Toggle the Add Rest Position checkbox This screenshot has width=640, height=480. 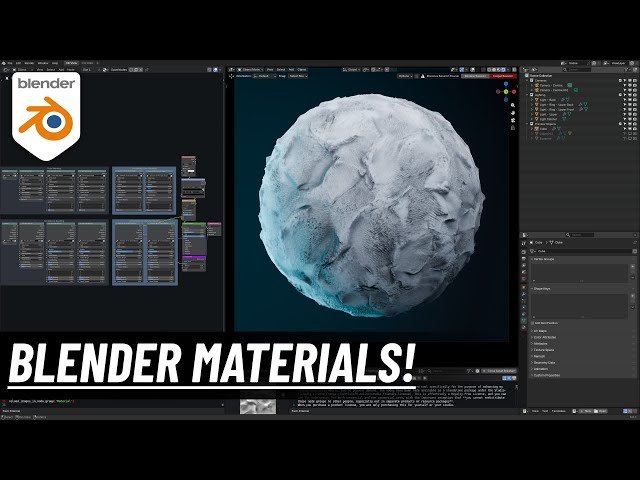point(534,324)
